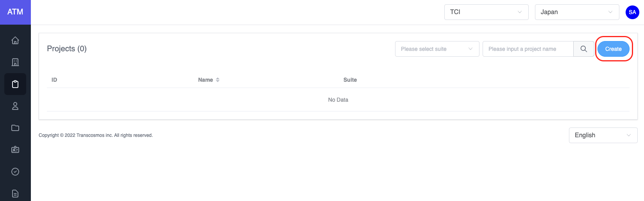Open the 'Please select suite' dropdown
Screen dimensions: 644x201
(437, 49)
